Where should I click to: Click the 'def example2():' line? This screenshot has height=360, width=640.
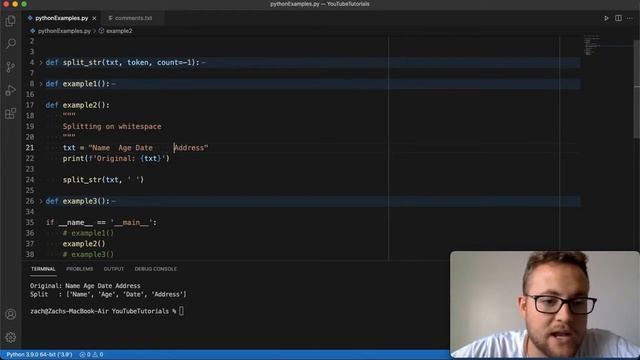tap(78, 105)
